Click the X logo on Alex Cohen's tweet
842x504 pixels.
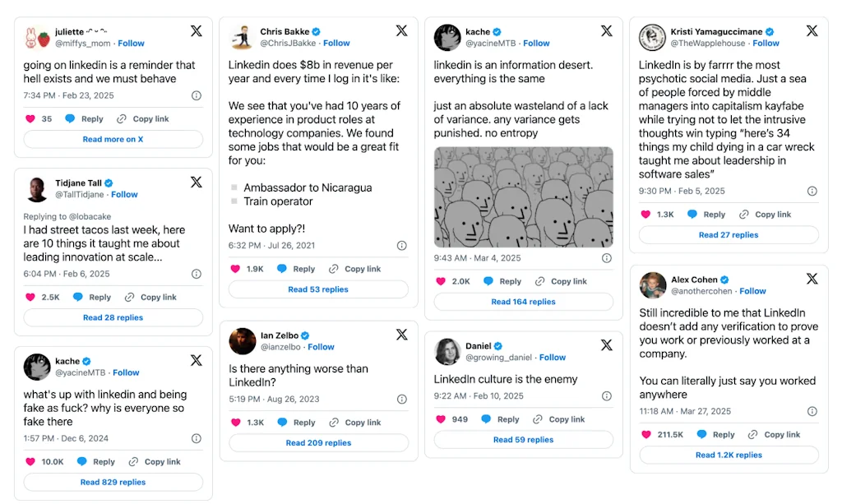coord(812,279)
